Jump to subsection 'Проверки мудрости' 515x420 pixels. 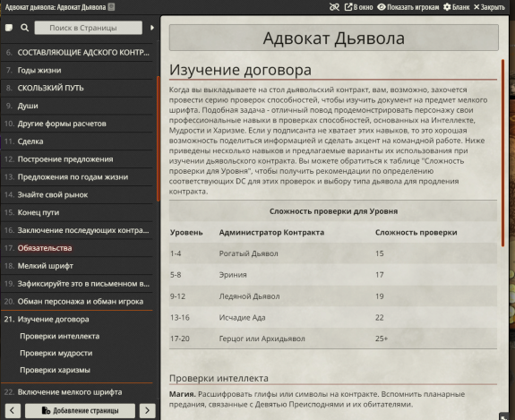tap(56, 353)
